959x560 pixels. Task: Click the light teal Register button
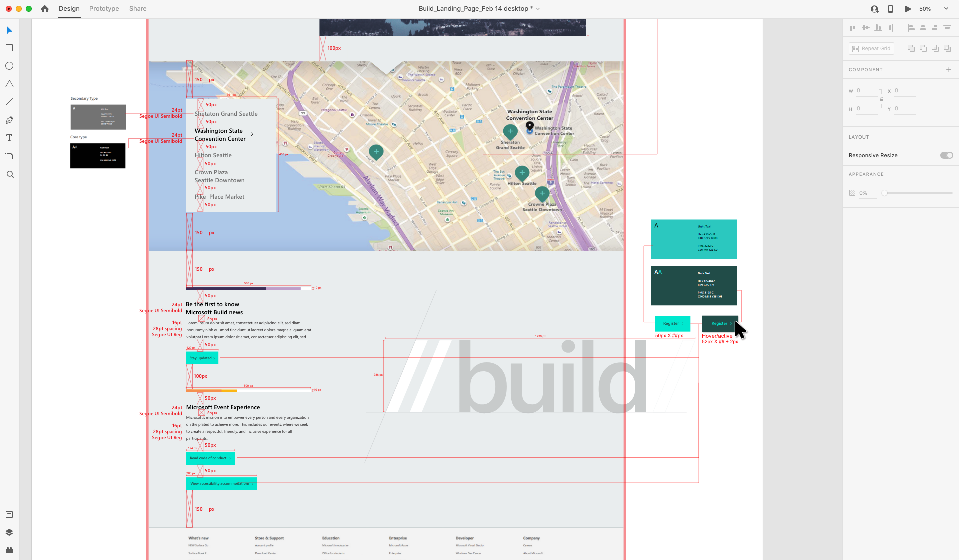(672, 323)
